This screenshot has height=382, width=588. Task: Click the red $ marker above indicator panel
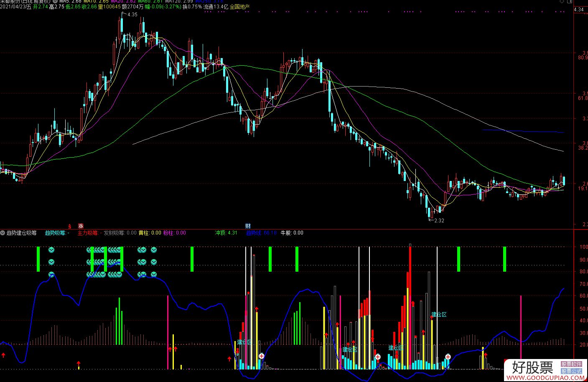click(70, 226)
